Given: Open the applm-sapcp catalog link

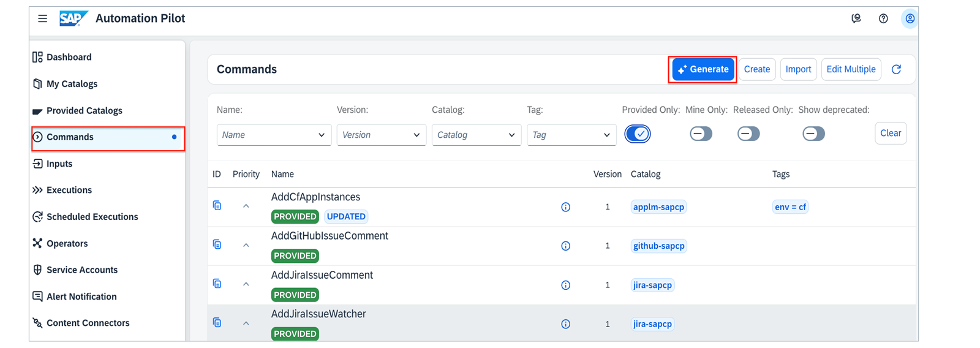Looking at the screenshot, I should [x=658, y=207].
